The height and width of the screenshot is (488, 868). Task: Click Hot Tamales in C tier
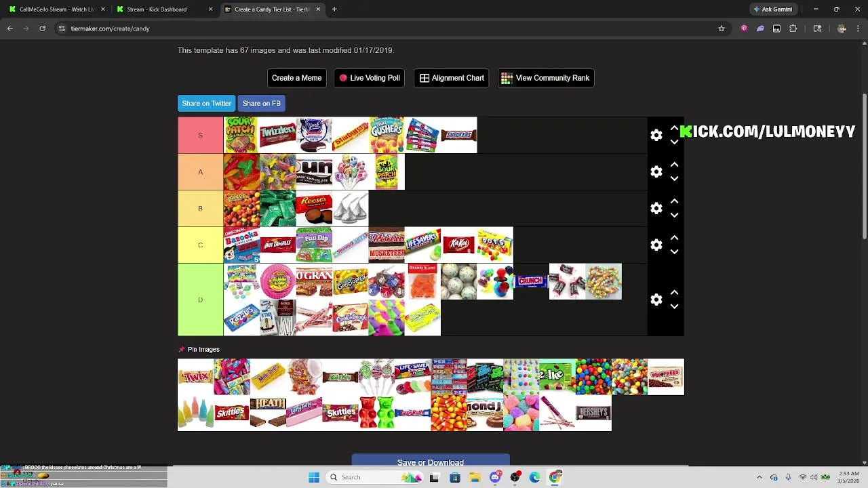pyautogui.click(x=277, y=245)
